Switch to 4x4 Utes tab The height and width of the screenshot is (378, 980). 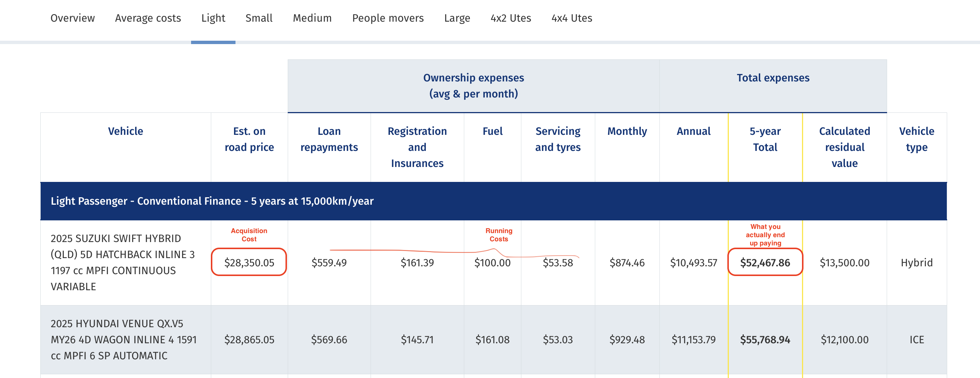pyautogui.click(x=571, y=18)
